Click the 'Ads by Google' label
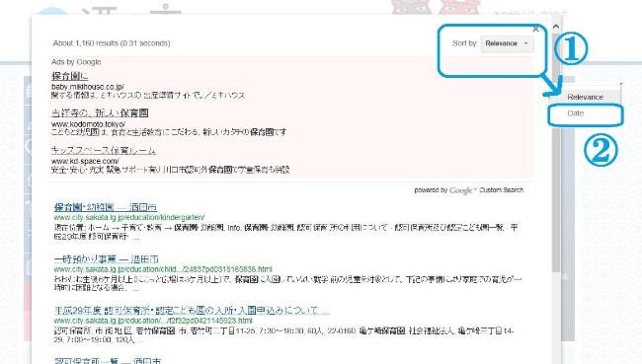This screenshot has width=642, height=364. pyautogui.click(x=76, y=62)
